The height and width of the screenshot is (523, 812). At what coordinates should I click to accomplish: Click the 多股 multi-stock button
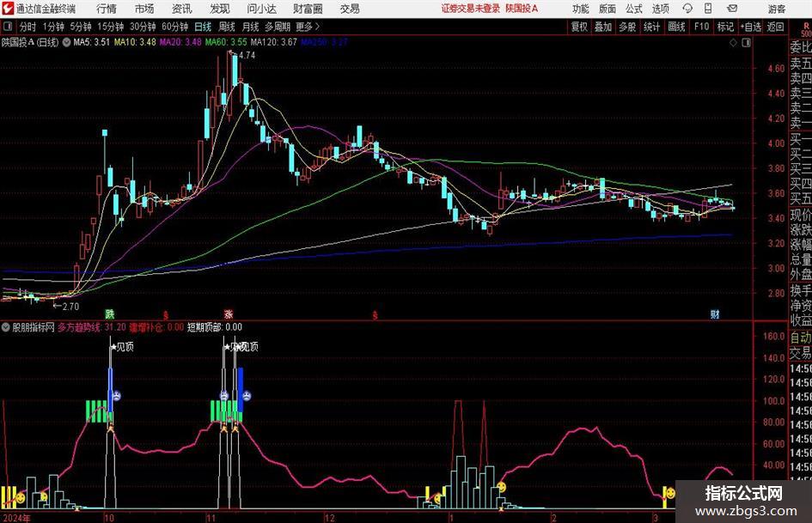pyautogui.click(x=627, y=27)
